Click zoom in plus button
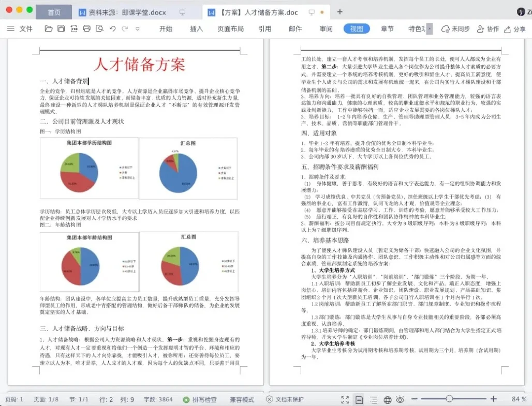Viewport: 532px width, 406px height. point(494,399)
